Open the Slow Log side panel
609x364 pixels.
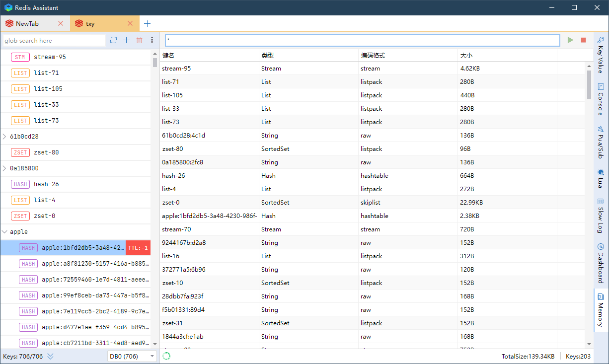click(x=601, y=216)
